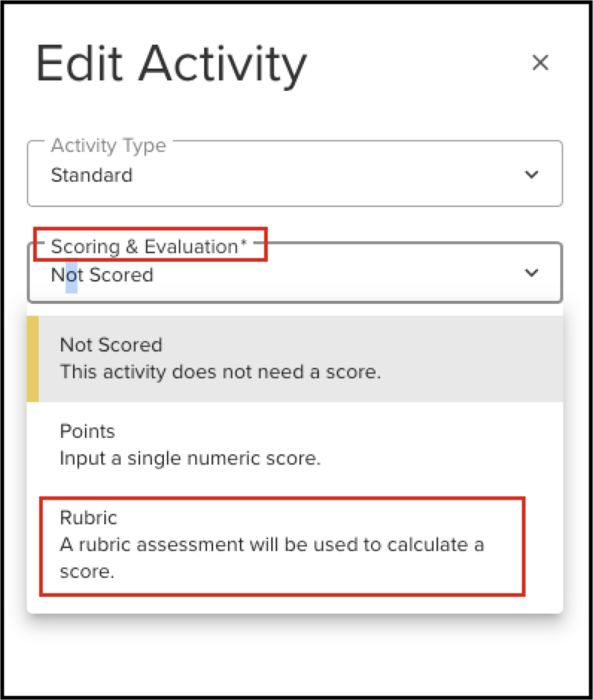Click the yellow highlight bar beside Not Scored
593x700 pixels.
pos(33,359)
